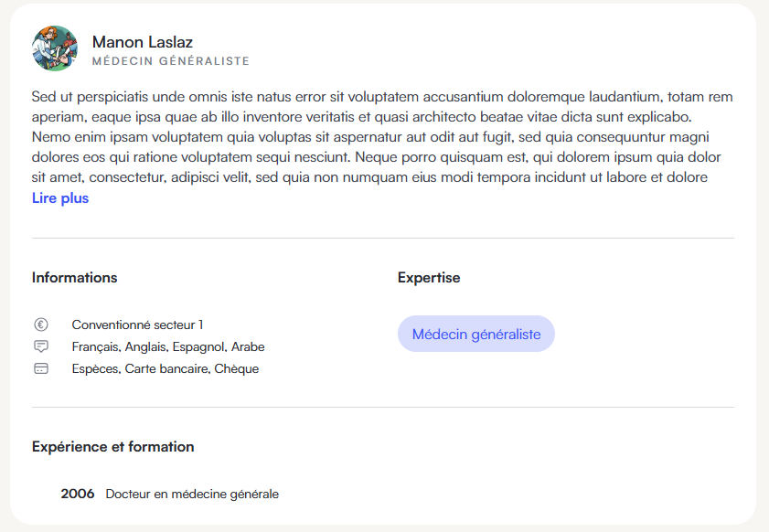The width and height of the screenshot is (769, 532).
Task: Click the doctor name Manon Laslaz
Action: (x=143, y=42)
